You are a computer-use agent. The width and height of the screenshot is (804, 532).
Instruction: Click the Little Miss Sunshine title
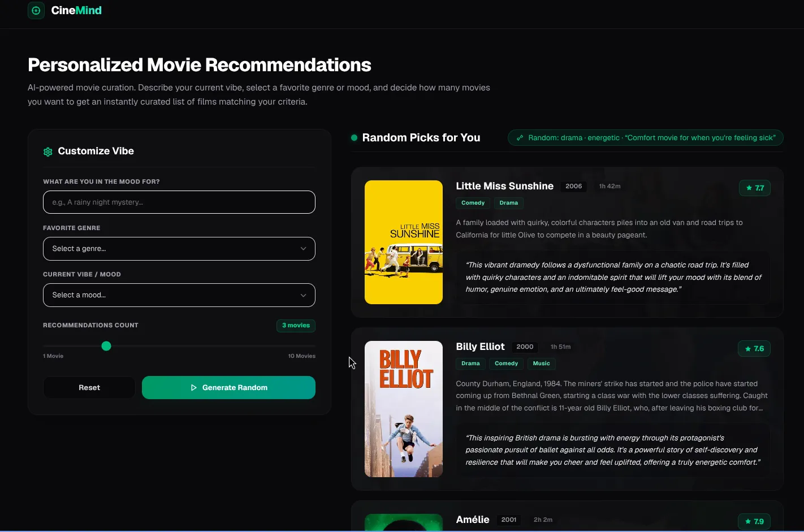(x=505, y=186)
